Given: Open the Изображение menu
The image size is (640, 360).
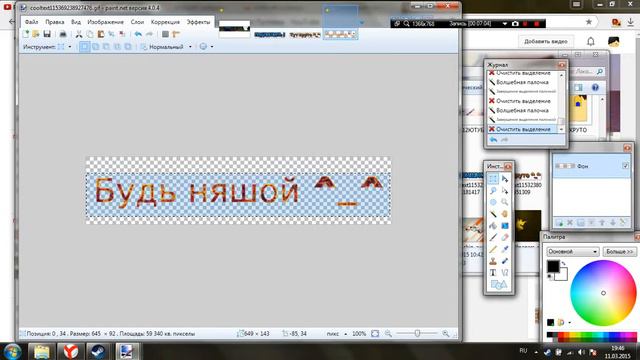Looking at the screenshot, I should [x=105, y=22].
